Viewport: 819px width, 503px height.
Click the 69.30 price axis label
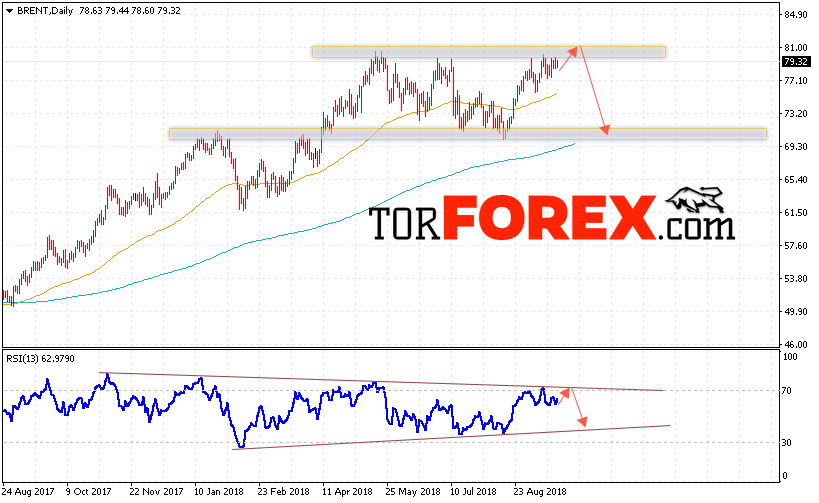tap(795, 147)
